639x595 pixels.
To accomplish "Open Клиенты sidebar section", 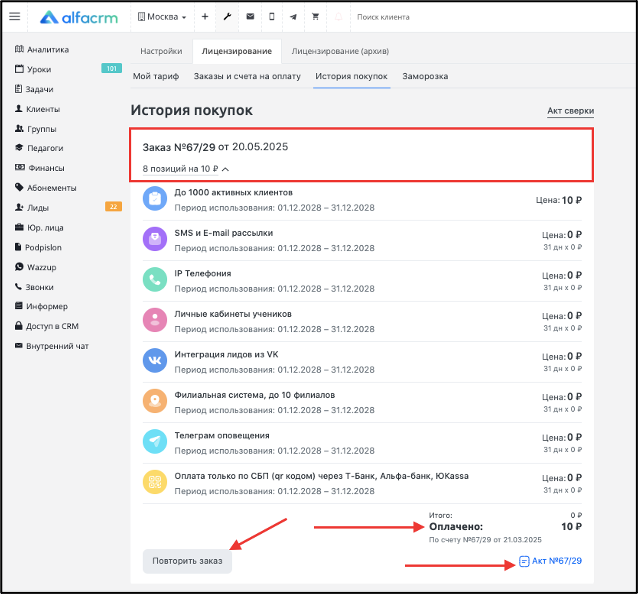I will click(37, 109).
